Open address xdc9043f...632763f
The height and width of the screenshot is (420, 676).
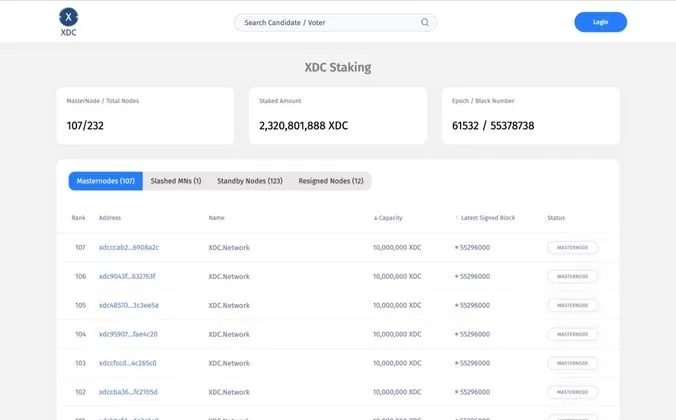(127, 276)
